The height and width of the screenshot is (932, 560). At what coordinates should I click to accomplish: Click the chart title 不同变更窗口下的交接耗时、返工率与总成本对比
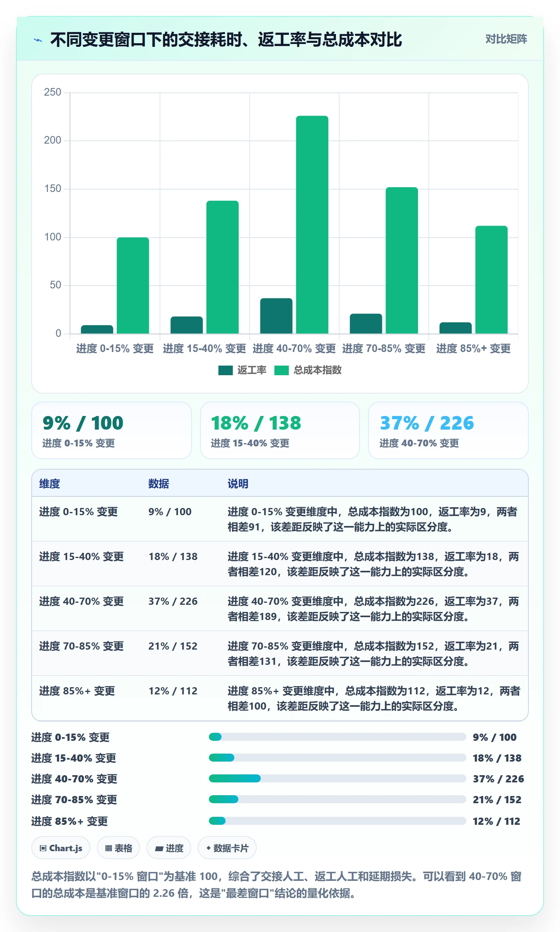pos(226,40)
